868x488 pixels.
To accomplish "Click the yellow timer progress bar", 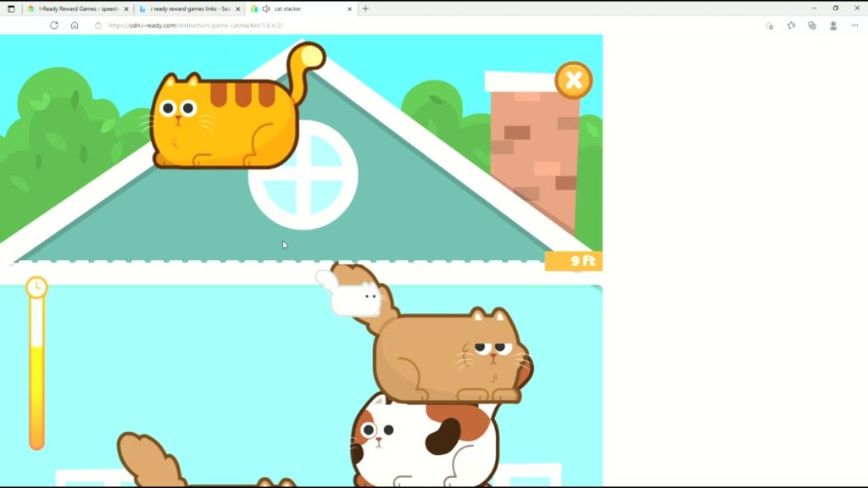I will [x=36, y=374].
